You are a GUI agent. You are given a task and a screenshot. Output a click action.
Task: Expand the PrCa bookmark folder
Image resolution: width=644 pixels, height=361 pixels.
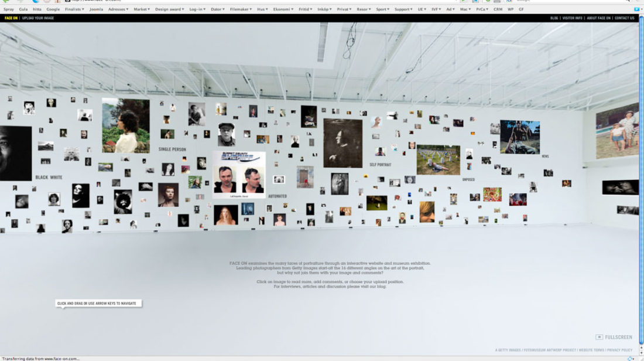[x=482, y=9]
